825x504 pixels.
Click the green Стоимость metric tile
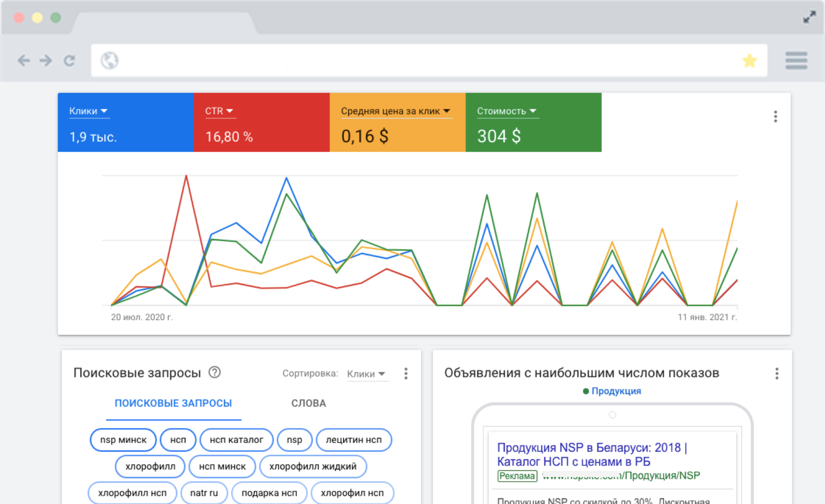coord(534,122)
